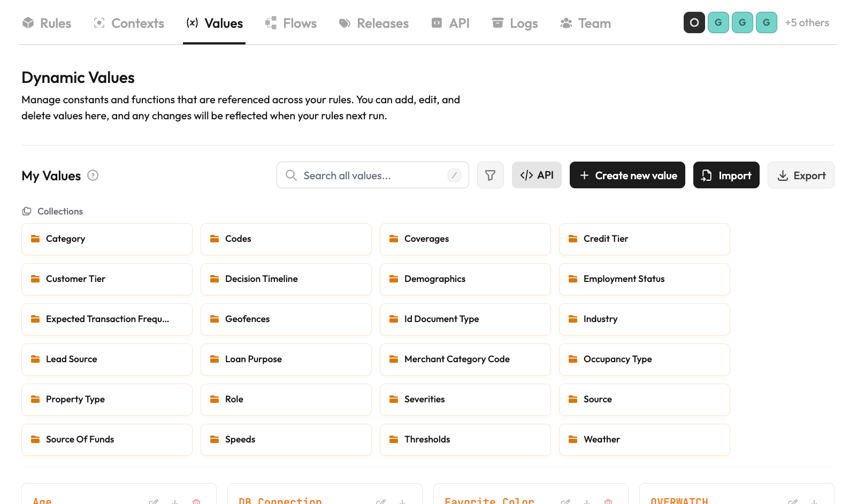Switch to the Flows tab
This screenshot has width=857, height=504.
click(291, 23)
